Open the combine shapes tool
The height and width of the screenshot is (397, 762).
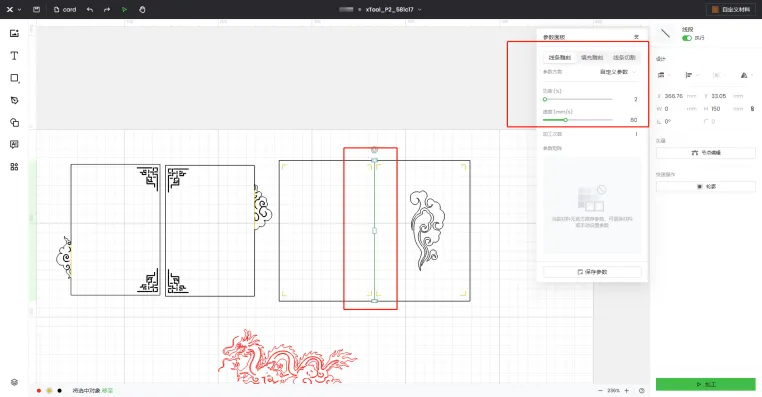point(14,122)
